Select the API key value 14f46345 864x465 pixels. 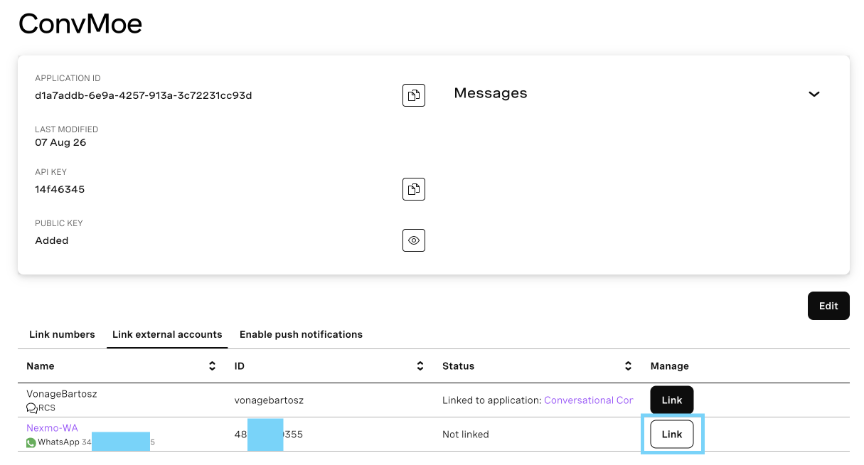click(x=60, y=189)
